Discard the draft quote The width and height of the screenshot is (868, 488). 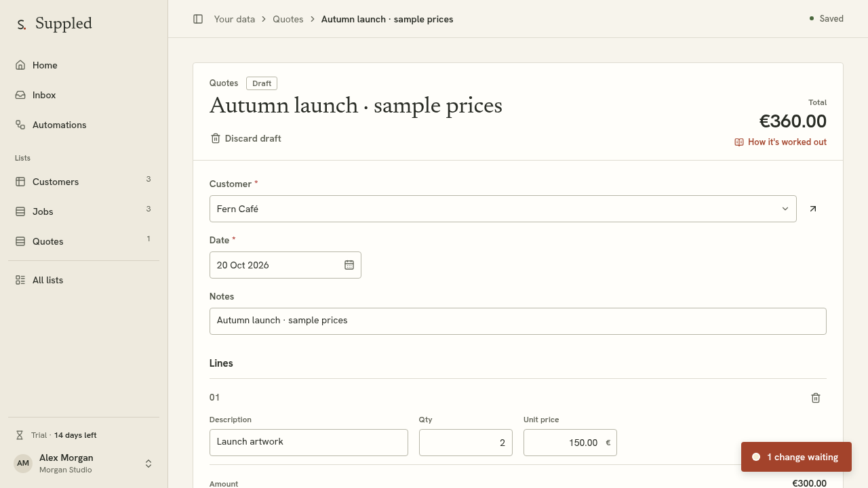point(245,138)
